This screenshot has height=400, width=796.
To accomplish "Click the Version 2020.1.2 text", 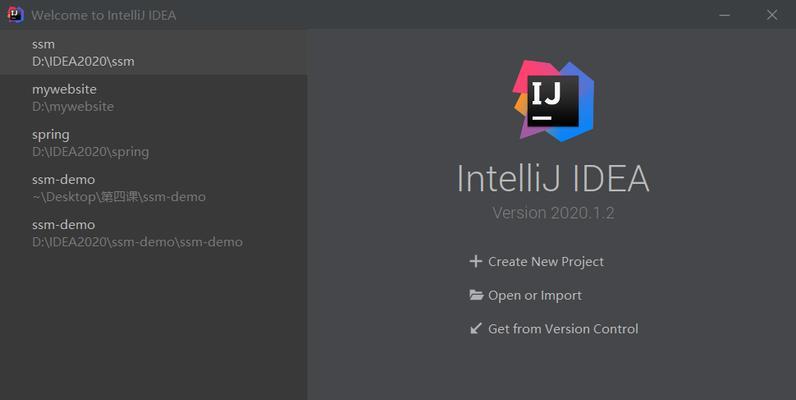I will (x=553, y=213).
